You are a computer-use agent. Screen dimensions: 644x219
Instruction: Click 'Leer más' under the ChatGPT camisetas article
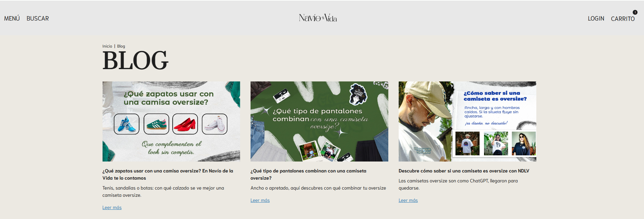coord(408,200)
